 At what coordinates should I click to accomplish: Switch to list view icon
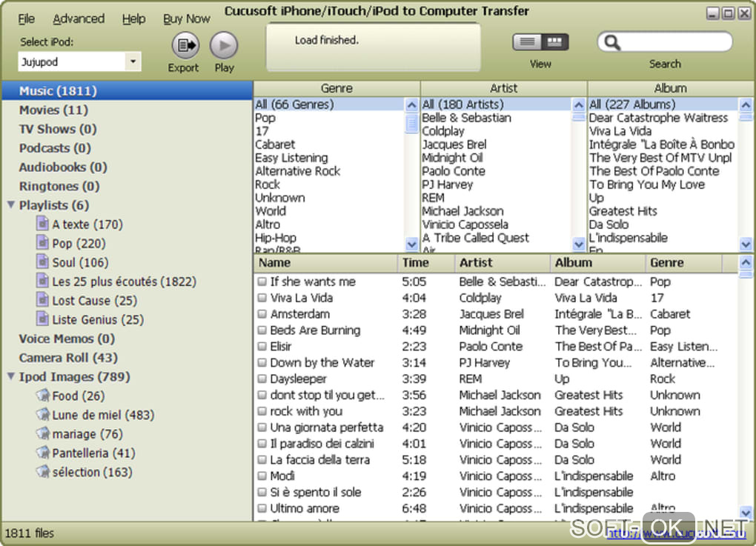527,42
